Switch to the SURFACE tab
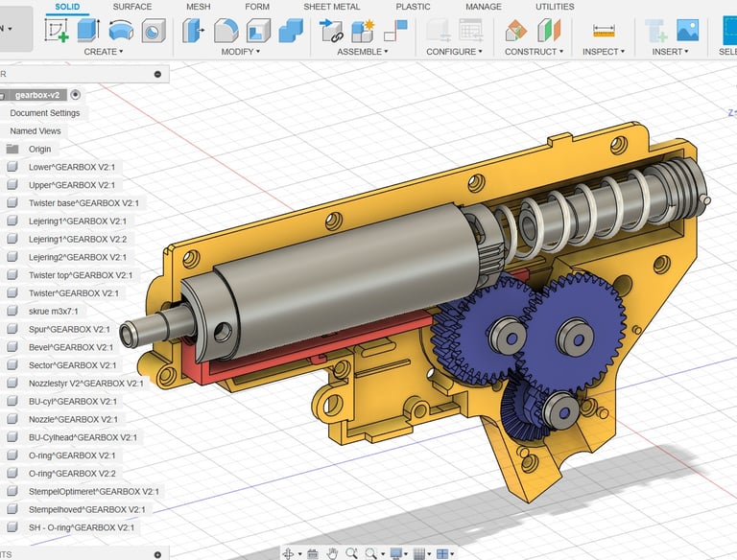 132,7
